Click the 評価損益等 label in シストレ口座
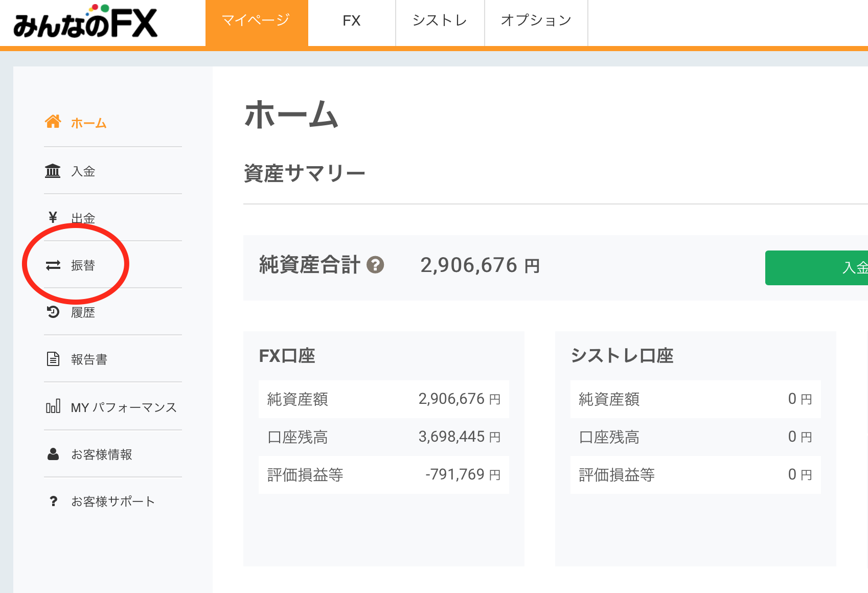The width and height of the screenshot is (868, 593). pos(616,475)
